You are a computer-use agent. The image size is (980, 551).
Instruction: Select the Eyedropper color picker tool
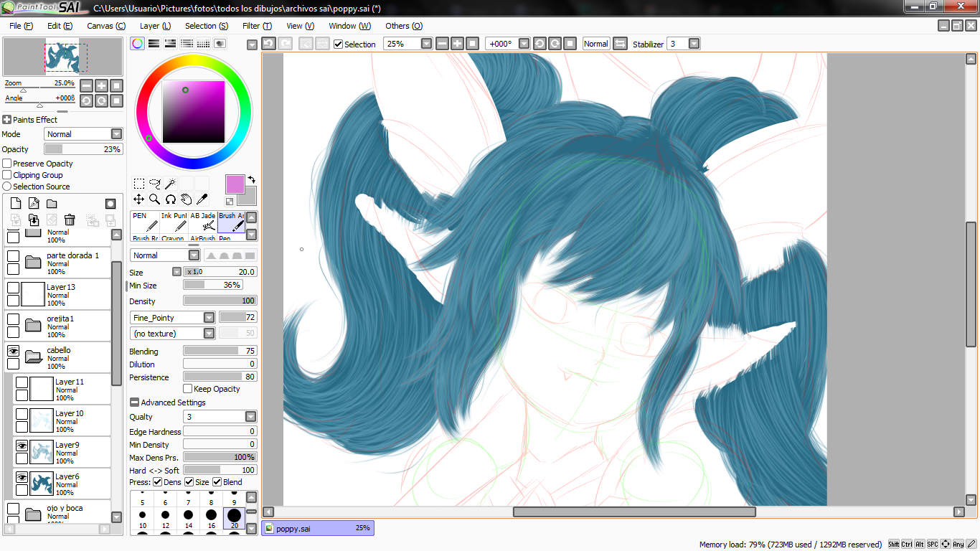coord(202,199)
